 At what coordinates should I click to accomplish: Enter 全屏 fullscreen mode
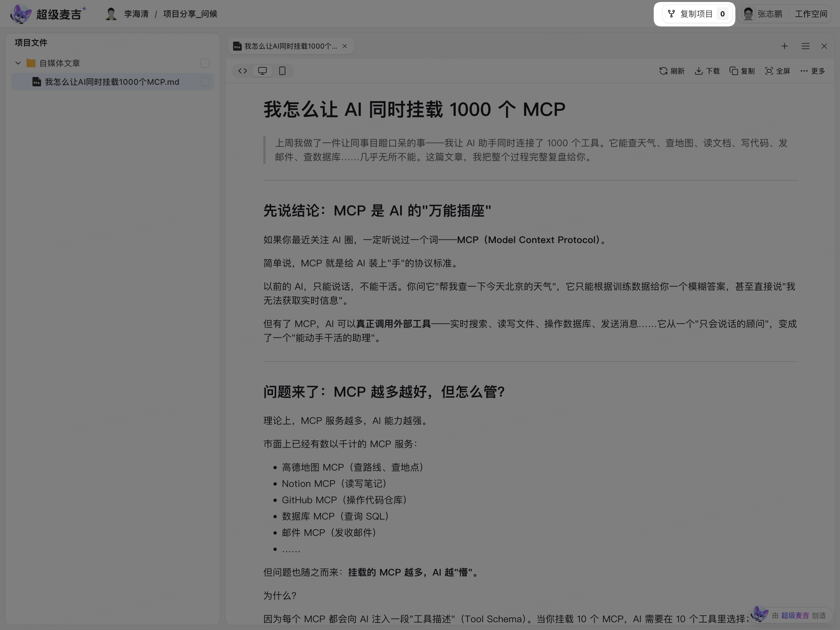(777, 71)
